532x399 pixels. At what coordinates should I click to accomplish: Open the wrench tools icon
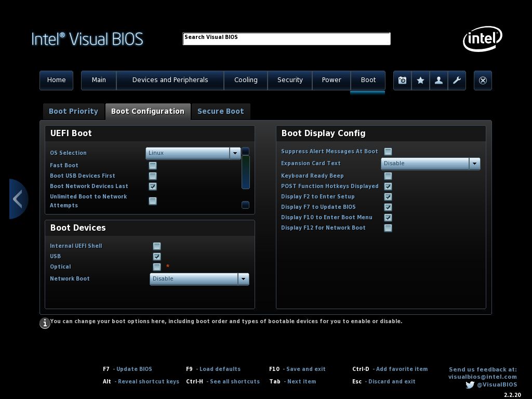(457, 80)
